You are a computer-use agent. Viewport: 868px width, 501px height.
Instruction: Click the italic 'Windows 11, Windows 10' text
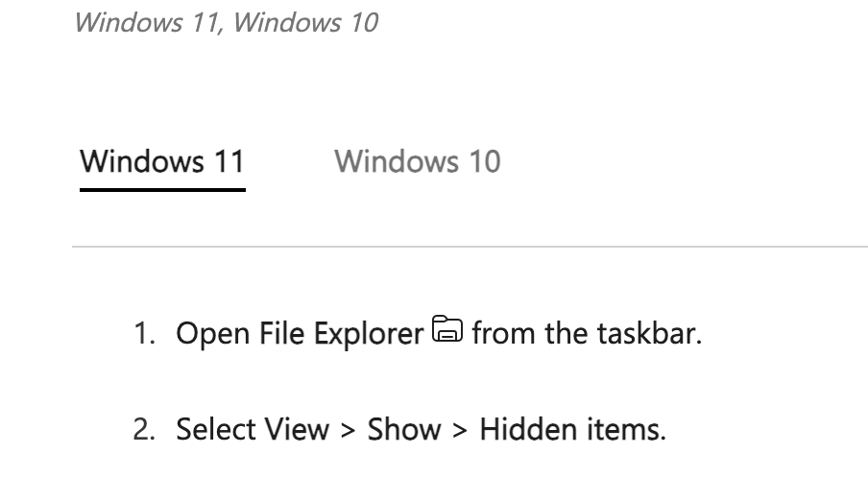point(226,23)
